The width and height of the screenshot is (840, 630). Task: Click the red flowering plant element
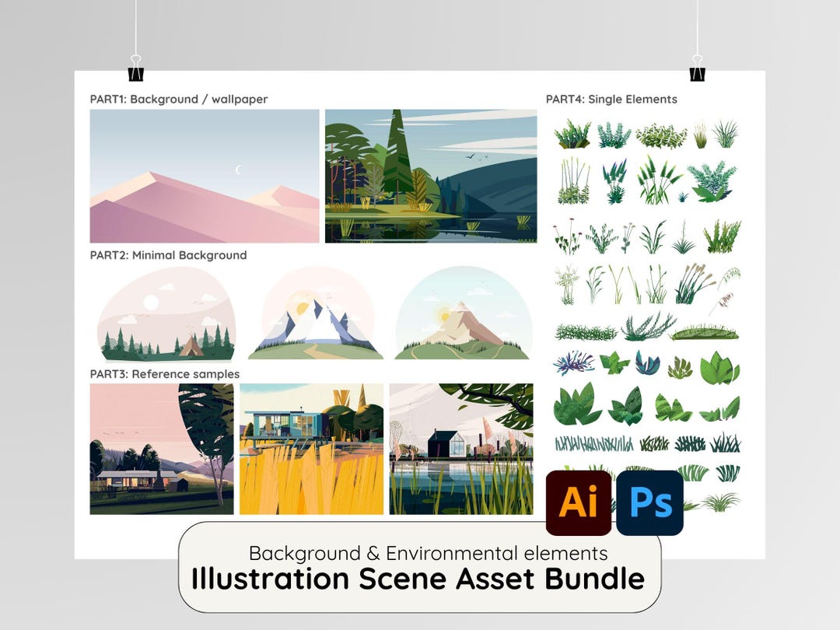point(568,236)
